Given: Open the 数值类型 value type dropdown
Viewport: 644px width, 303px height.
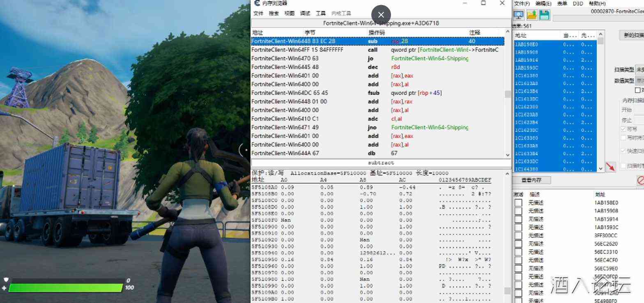Looking at the screenshot, I should [x=639, y=81].
